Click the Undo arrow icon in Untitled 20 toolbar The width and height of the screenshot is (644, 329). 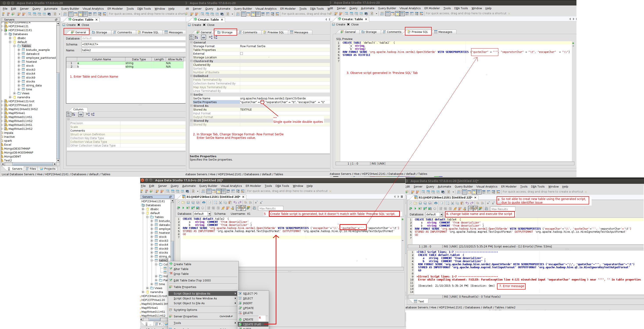point(235,202)
